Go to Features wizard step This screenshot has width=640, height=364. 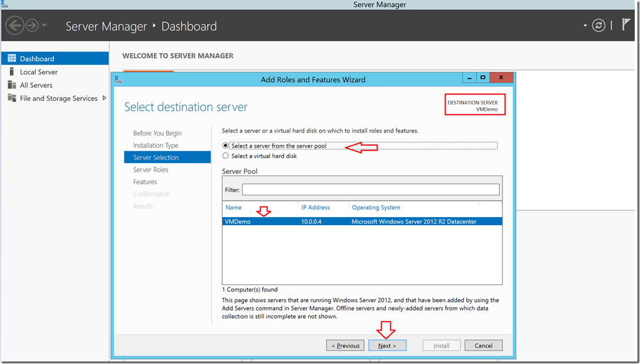(145, 182)
